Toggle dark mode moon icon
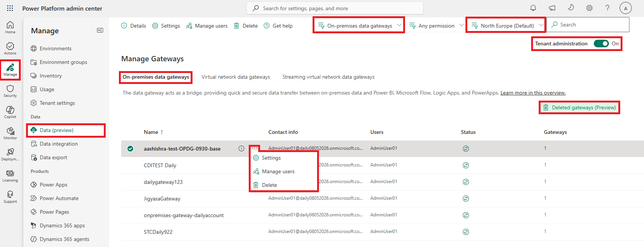 point(571,8)
